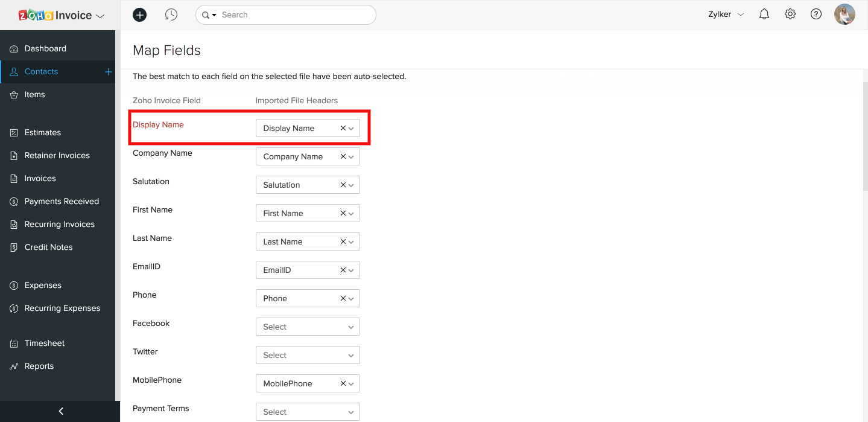Image resolution: width=868 pixels, height=422 pixels.
Task: Expand the Twitter field dropdown
Action: click(x=308, y=355)
